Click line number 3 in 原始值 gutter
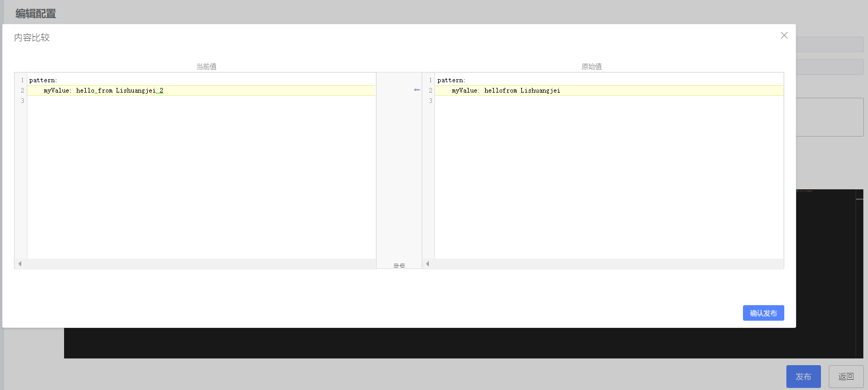This screenshot has width=868, height=390. click(430, 101)
